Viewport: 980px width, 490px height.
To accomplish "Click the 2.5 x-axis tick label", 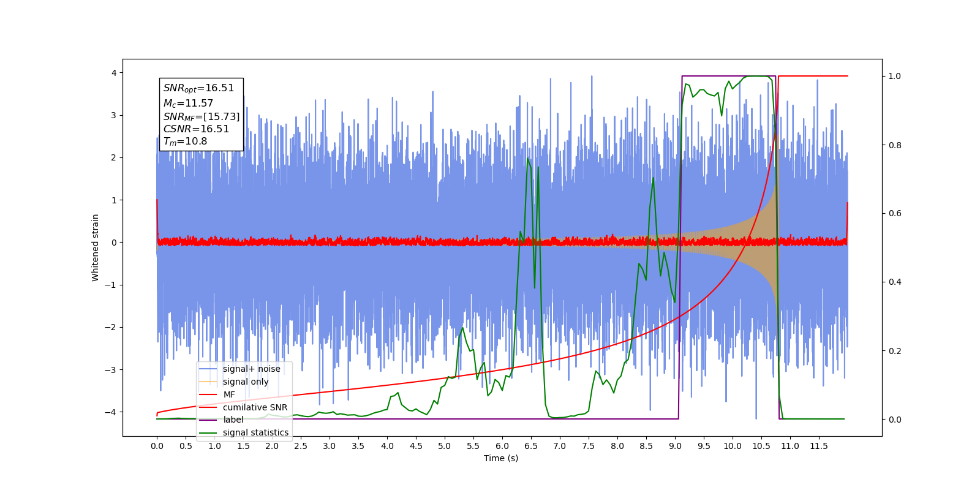I will coord(301,446).
